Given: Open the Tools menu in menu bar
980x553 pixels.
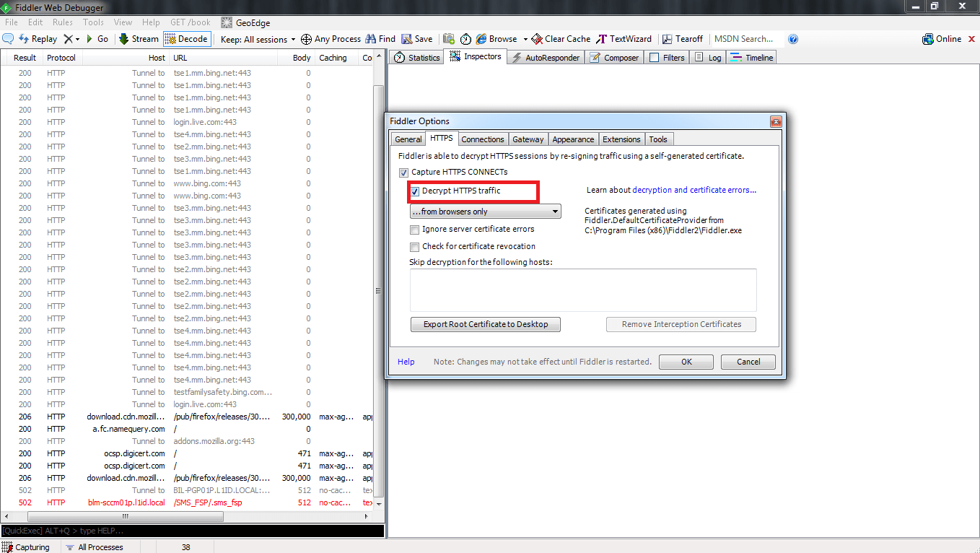Looking at the screenshot, I should (94, 22).
